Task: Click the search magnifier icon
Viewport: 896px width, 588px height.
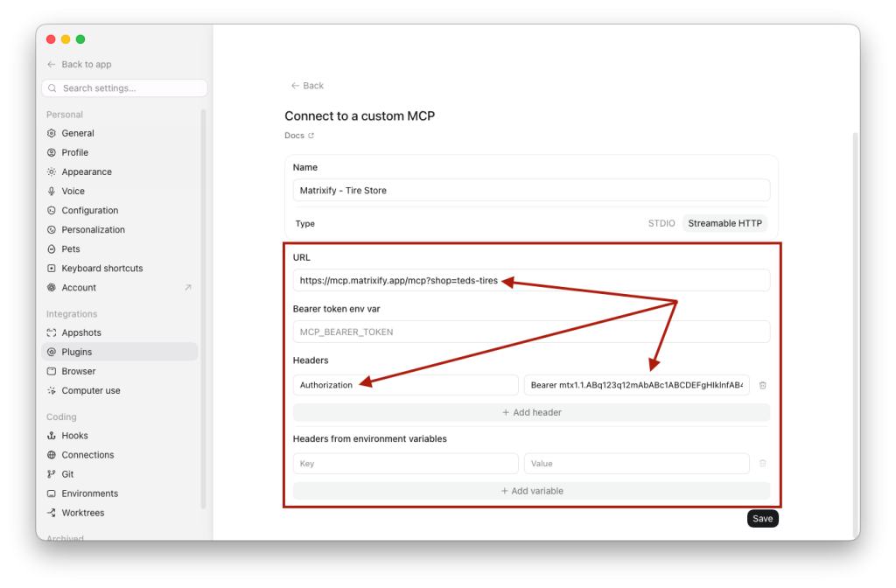Action: (52, 88)
